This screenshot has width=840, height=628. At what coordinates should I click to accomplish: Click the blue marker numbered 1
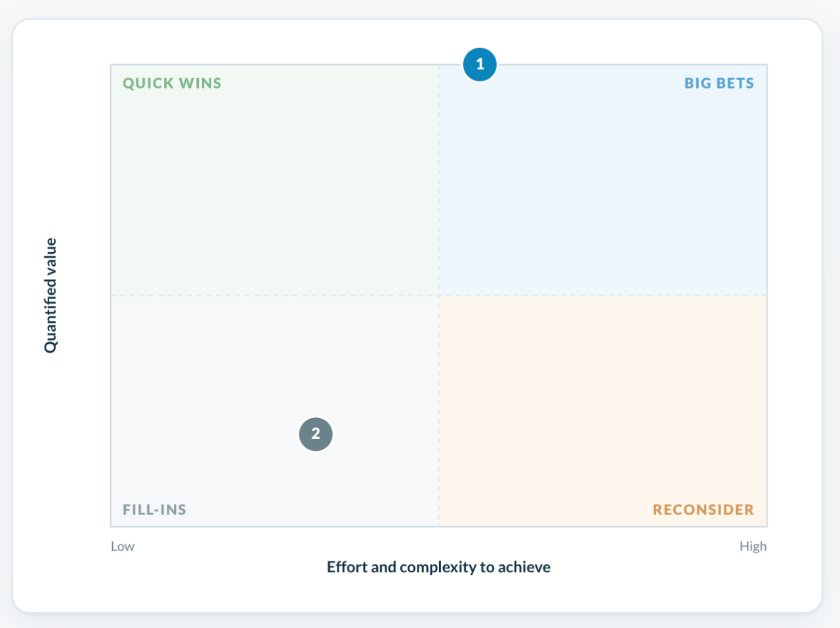[x=480, y=64]
